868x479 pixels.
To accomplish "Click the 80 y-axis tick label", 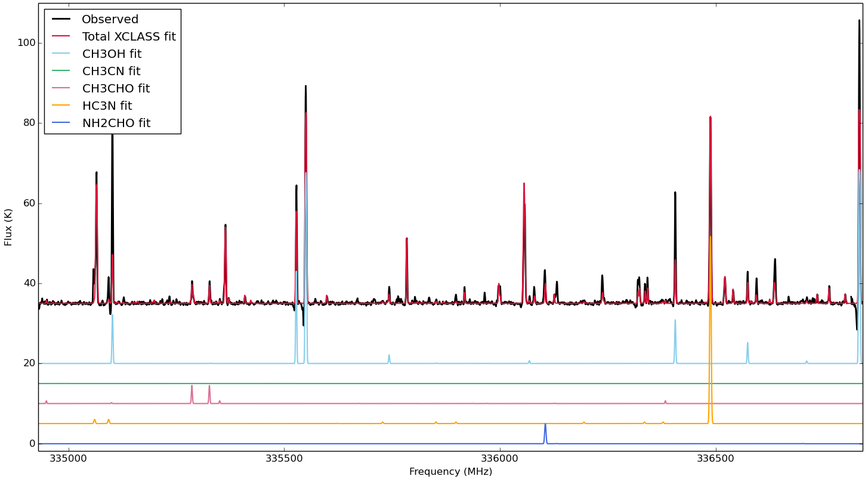I will pos(29,123).
